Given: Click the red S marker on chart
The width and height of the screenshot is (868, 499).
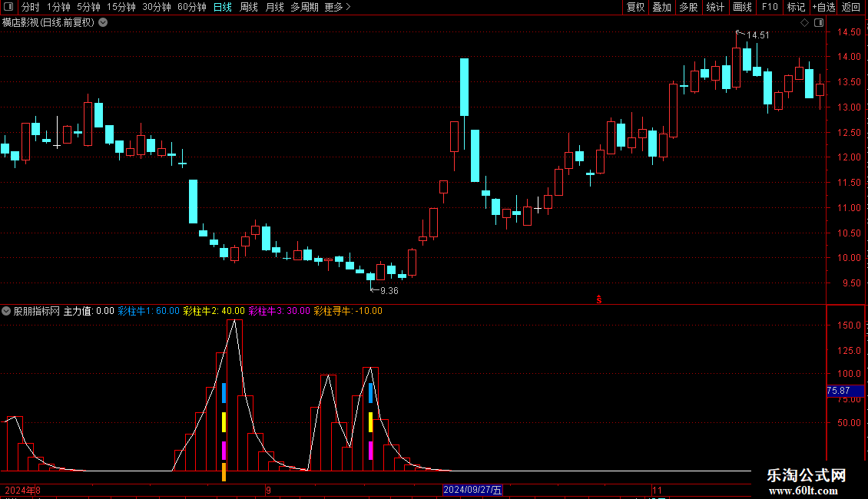Looking at the screenshot, I should [x=599, y=299].
